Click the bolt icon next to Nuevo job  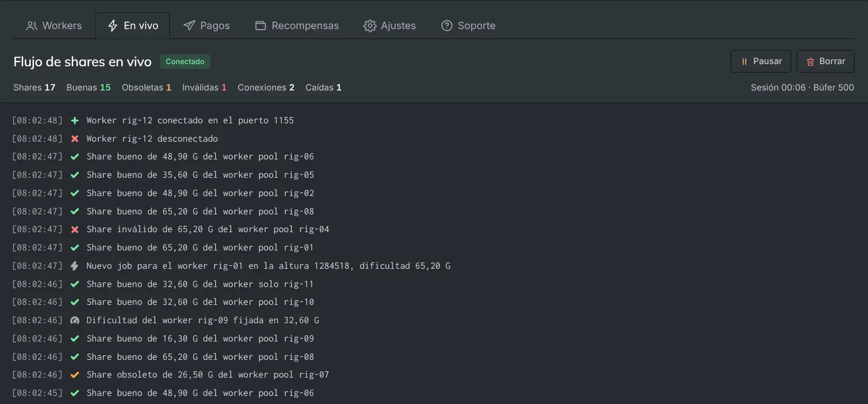[75, 266]
